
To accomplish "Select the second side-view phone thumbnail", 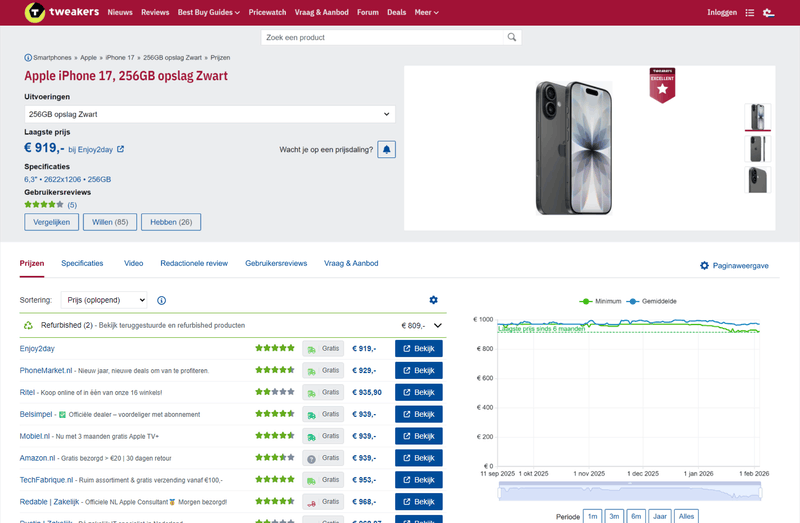I will [758, 149].
